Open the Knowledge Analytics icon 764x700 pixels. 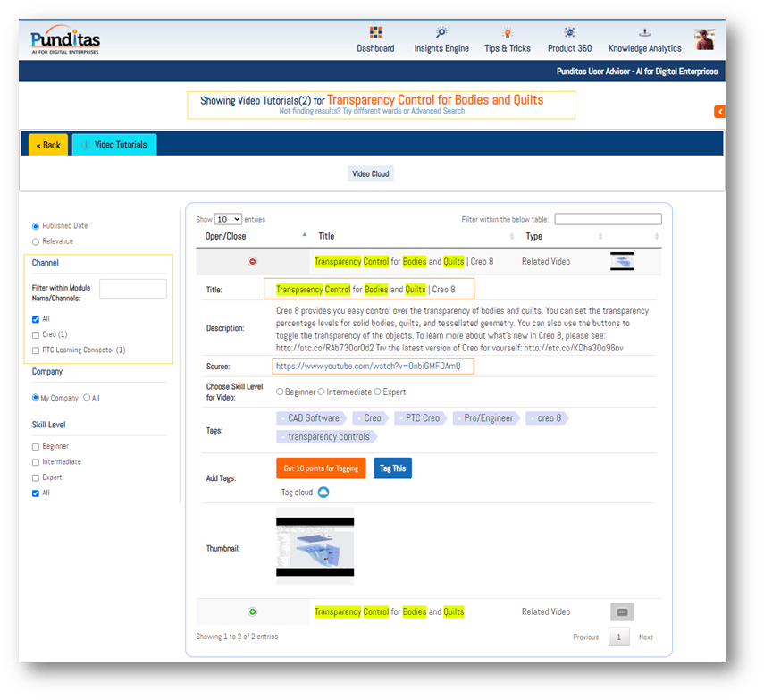644,33
